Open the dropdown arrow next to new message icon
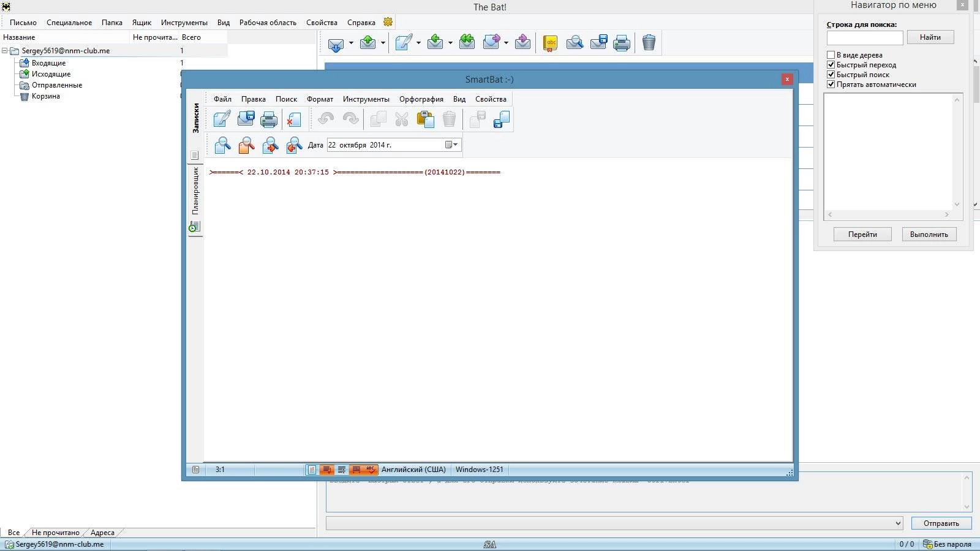The width and height of the screenshot is (980, 551). point(418,43)
